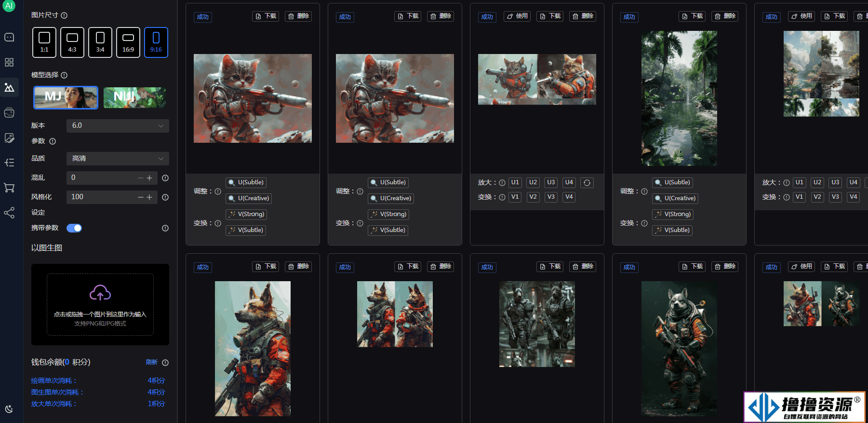868x423 pixels.
Task: Click U1 in the third card
Action: tap(515, 183)
